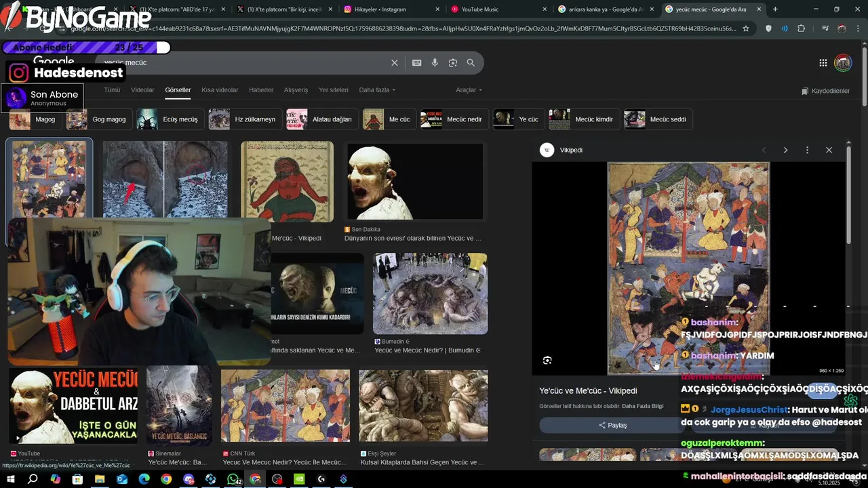
Task: Switch to the Yer siteleri tab
Action: coord(334,90)
